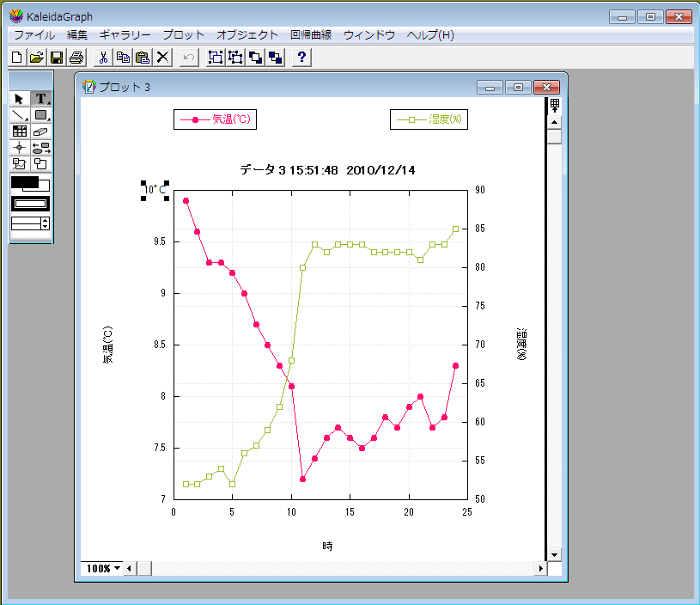Open the プロット menu
The image size is (700, 605).
pos(184,35)
